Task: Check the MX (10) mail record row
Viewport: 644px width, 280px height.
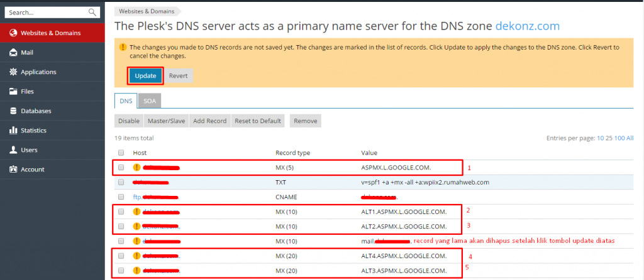Action: (x=121, y=241)
